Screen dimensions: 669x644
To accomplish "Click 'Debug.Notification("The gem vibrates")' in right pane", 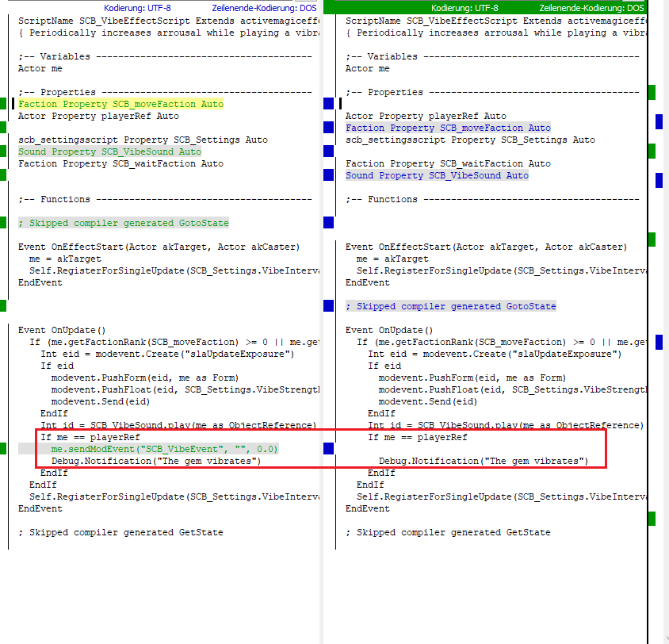I will point(483,462).
